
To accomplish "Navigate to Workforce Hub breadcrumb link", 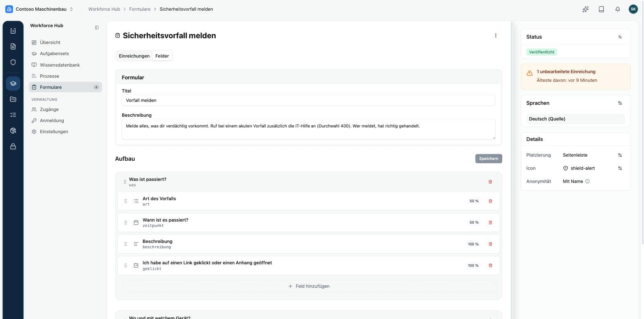I will point(104,9).
